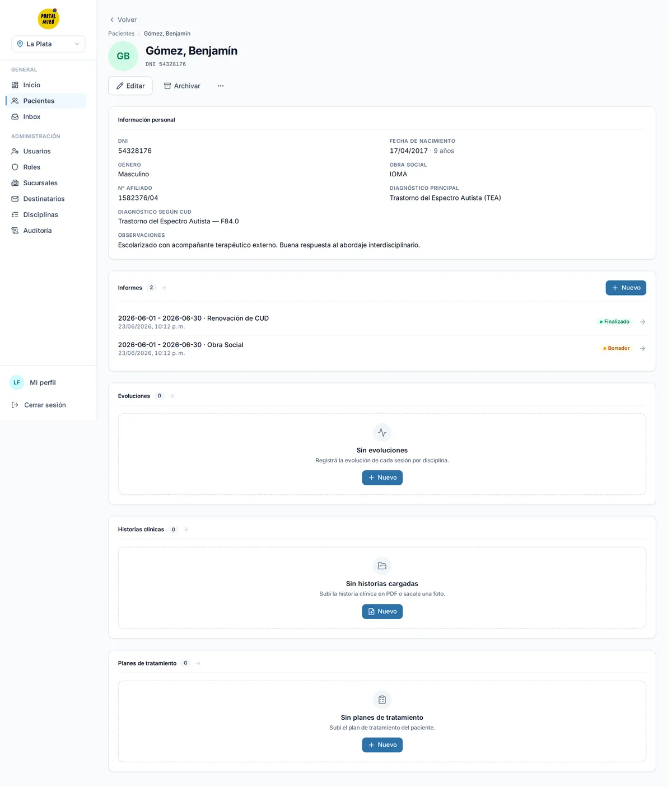Click the Gómez, Benjamín page title
Image resolution: width=672 pixels, height=787 pixels.
coord(192,51)
